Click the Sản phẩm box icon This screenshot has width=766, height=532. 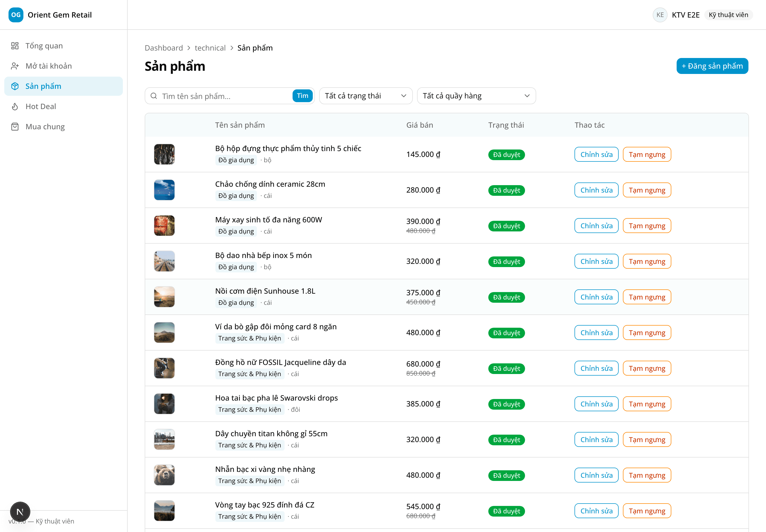(15, 86)
